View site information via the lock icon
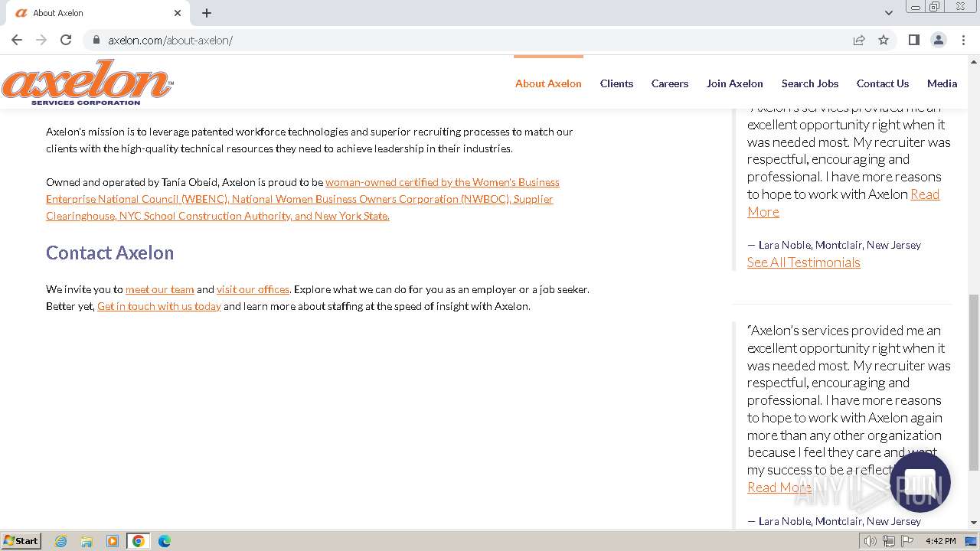Image resolution: width=980 pixels, height=551 pixels. [x=96, y=40]
